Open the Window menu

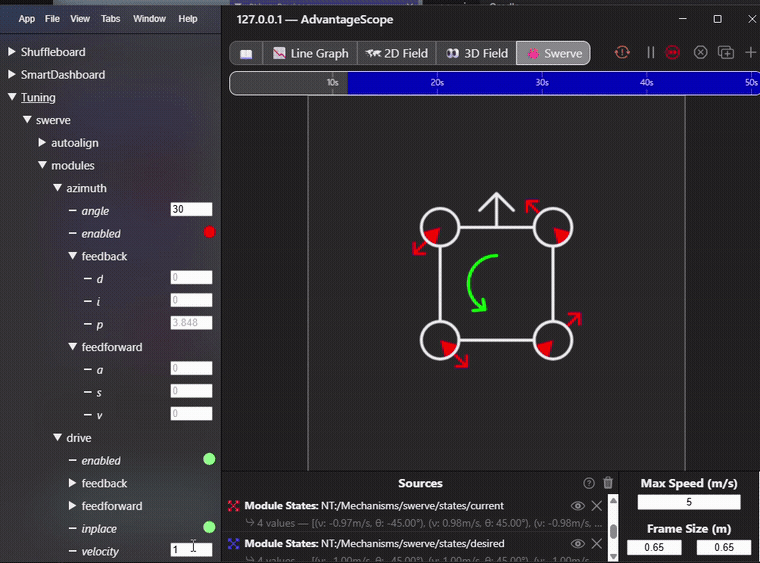tap(149, 19)
